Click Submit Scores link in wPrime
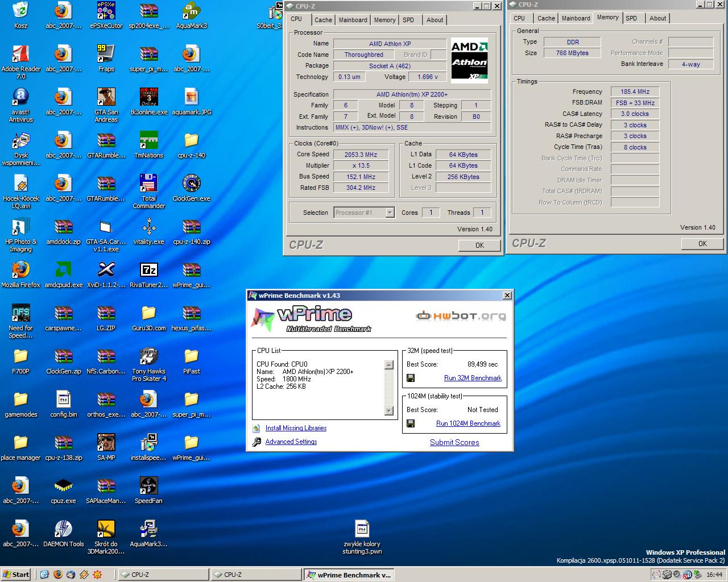 (454, 442)
